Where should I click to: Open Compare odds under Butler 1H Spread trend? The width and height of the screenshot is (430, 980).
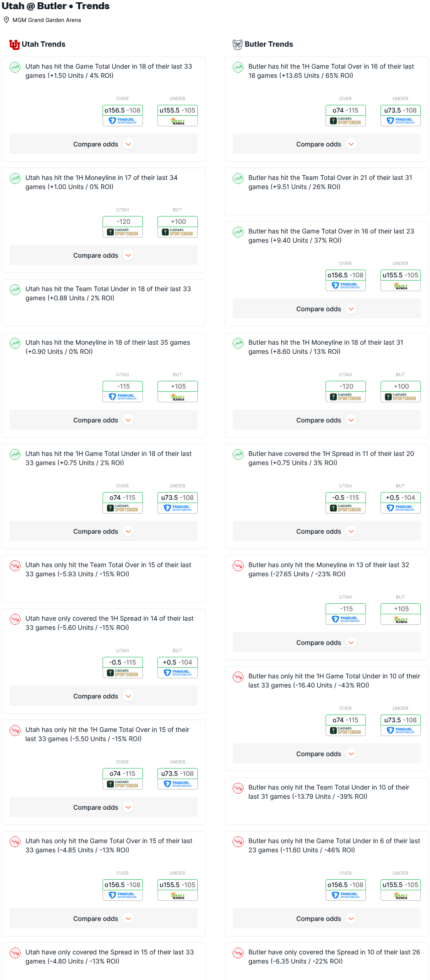[x=327, y=531]
